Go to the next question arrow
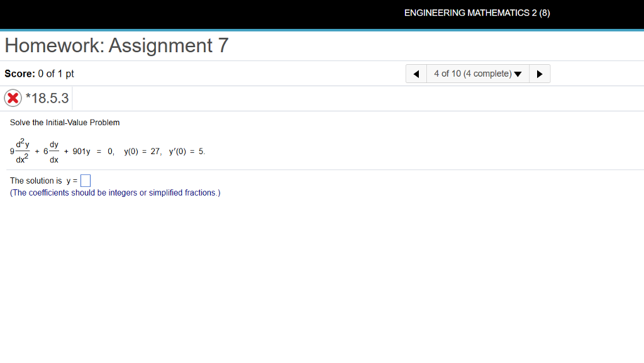The width and height of the screenshot is (644, 363). point(540,74)
